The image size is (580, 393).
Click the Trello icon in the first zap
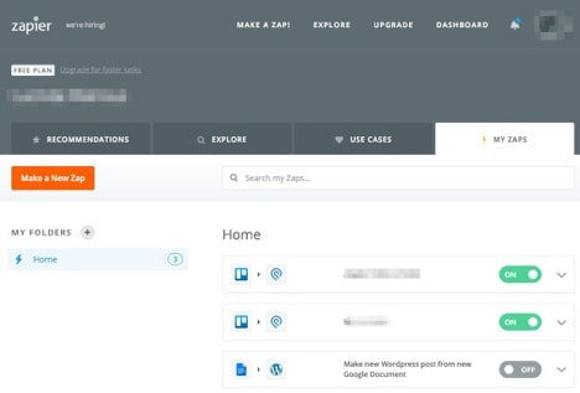click(x=242, y=274)
